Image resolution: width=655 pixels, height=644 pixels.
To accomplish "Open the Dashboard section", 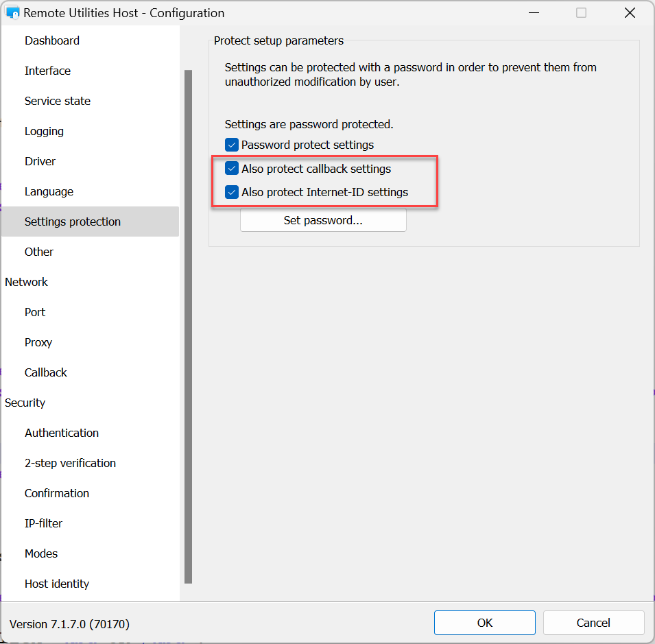I will coord(52,40).
